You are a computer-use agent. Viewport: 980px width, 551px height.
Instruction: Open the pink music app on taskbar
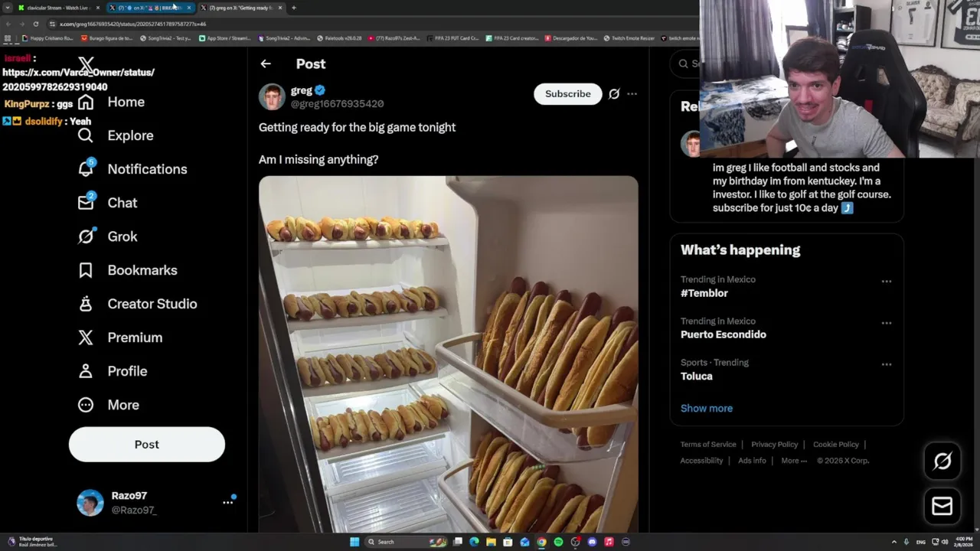pyautogui.click(x=609, y=542)
